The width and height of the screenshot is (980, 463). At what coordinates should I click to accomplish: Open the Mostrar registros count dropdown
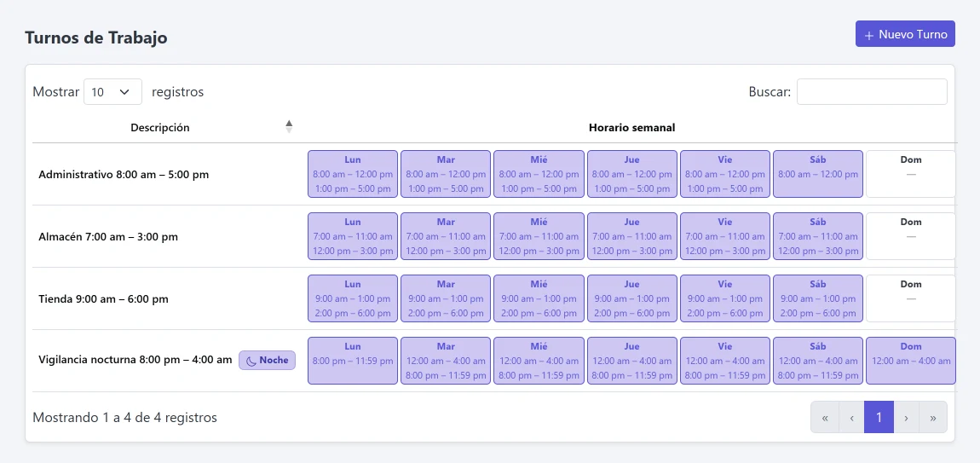(113, 91)
